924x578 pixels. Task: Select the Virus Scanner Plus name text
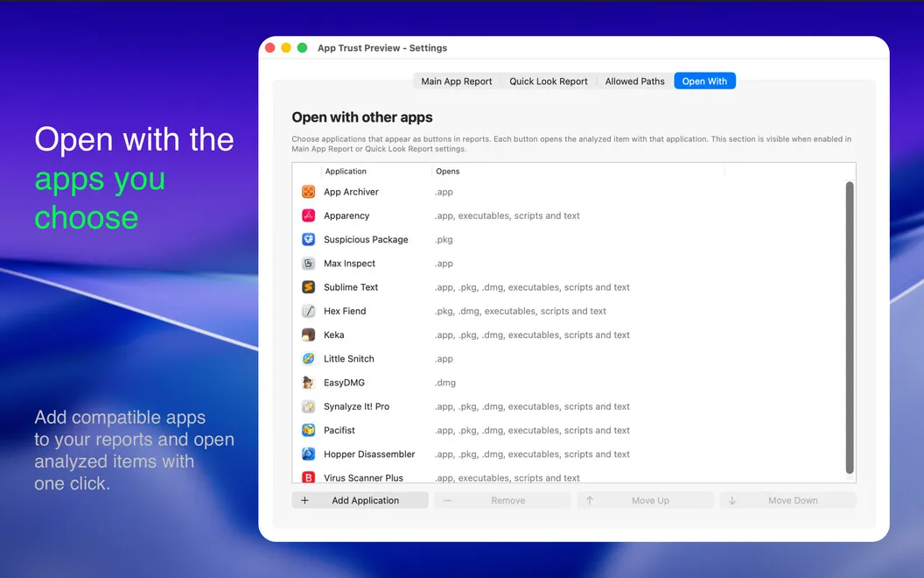pyautogui.click(x=364, y=478)
